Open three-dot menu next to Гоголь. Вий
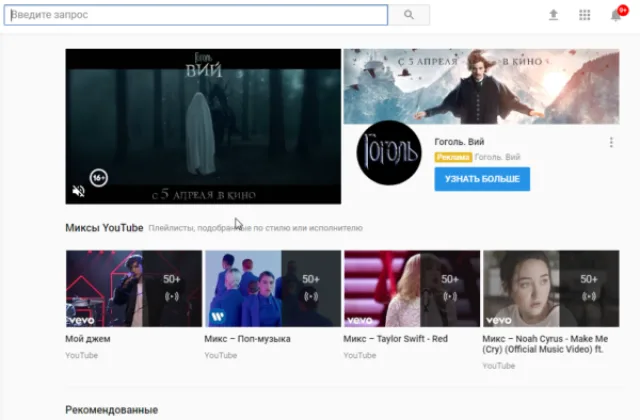The height and width of the screenshot is (420, 640). pyautogui.click(x=611, y=142)
